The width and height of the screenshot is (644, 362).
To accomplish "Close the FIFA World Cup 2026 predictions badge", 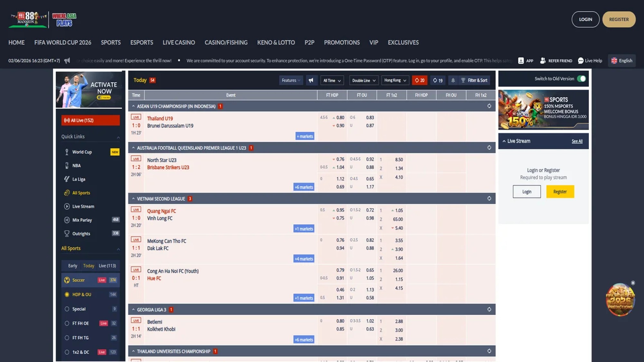I will (633, 283).
